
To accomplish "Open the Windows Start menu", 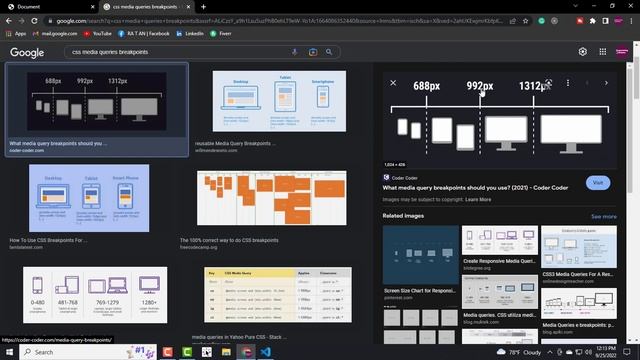I will (x=9, y=352).
